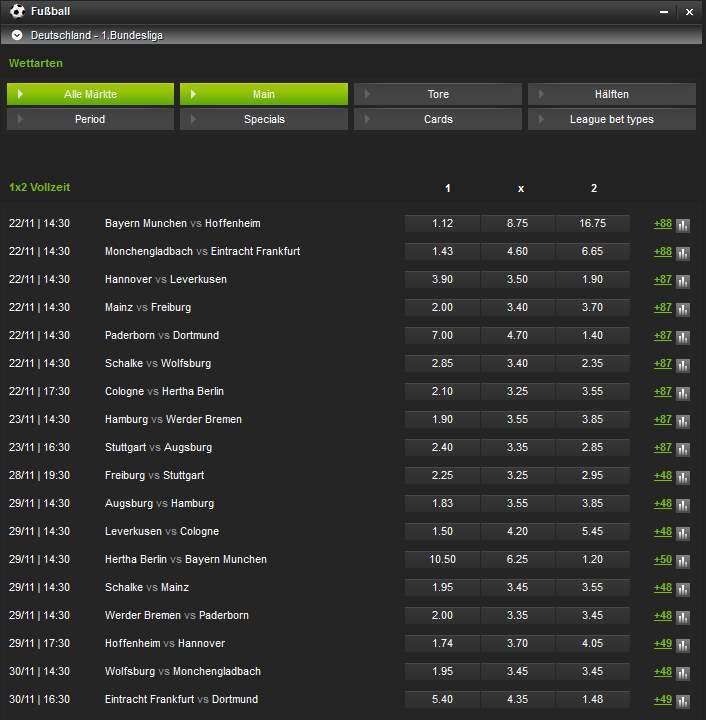Screen dimensions: 706x720
Task: Select Dortmund away win odds 1.48
Action: [x=593, y=700]
